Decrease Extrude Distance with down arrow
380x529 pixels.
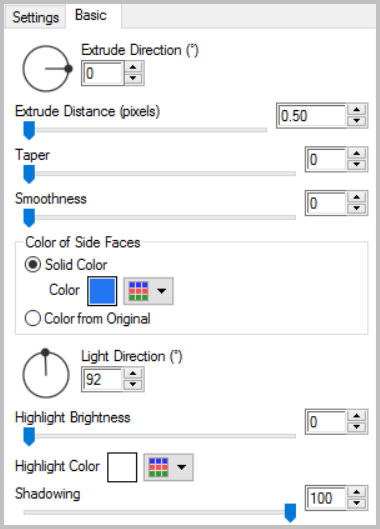click(x=357, y=121)
